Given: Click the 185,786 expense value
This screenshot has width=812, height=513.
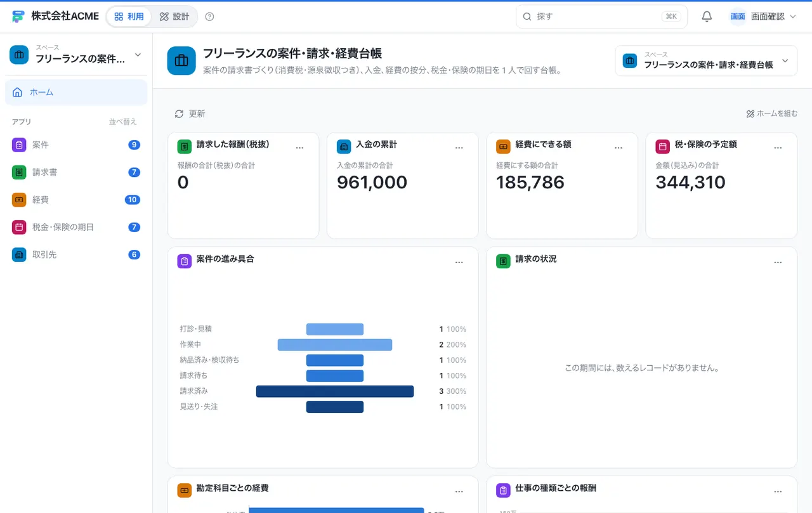Looking at the screenshot, I should click(530, 183).
